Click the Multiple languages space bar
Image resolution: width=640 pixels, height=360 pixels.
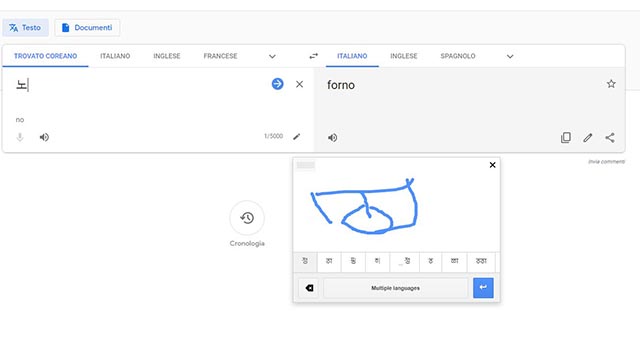pos(396,288)
